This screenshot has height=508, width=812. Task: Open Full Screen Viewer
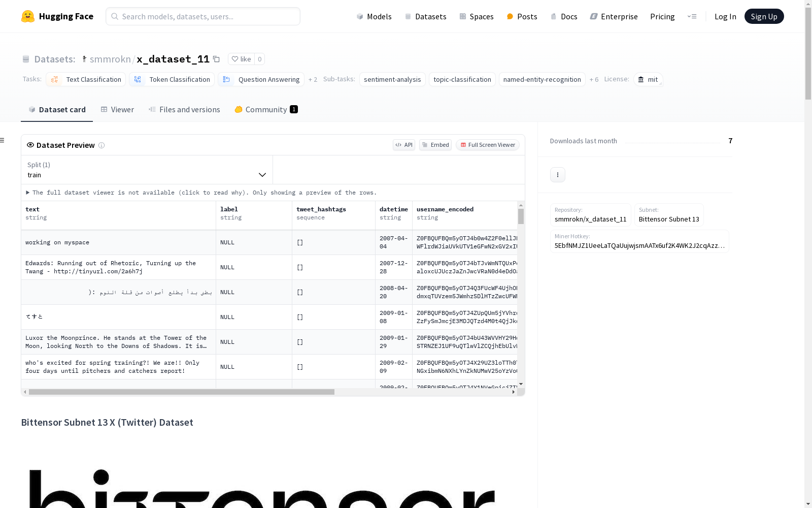(x=488, y=145)
